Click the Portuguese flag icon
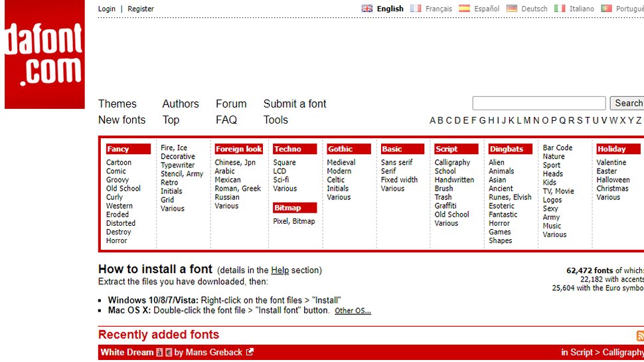644x362 pixels. tap(606, 9)
